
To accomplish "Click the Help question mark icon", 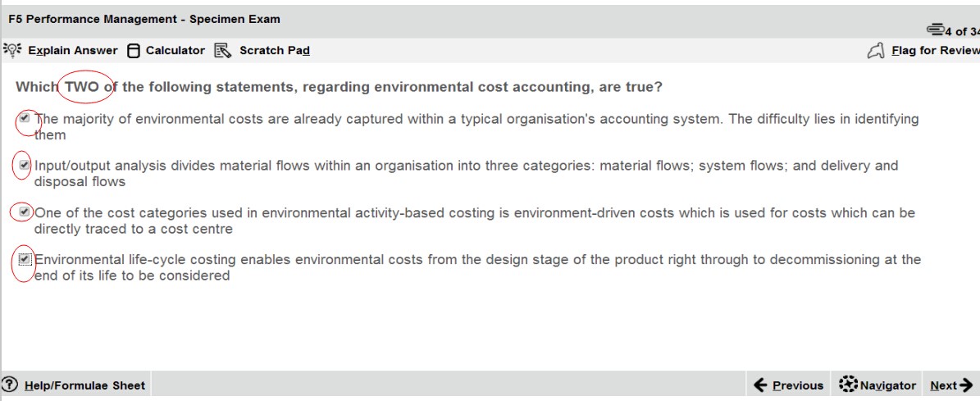I will pyautogui.click(x=11, y=385).
